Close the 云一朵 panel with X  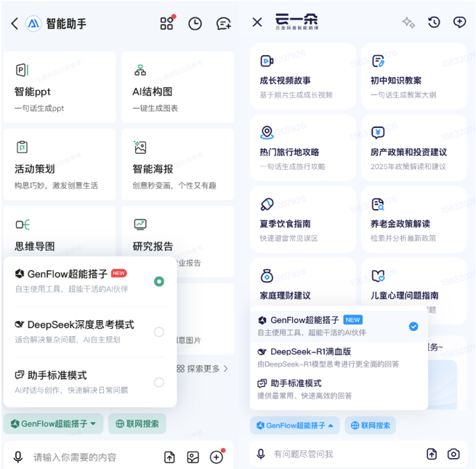point(257,23)
